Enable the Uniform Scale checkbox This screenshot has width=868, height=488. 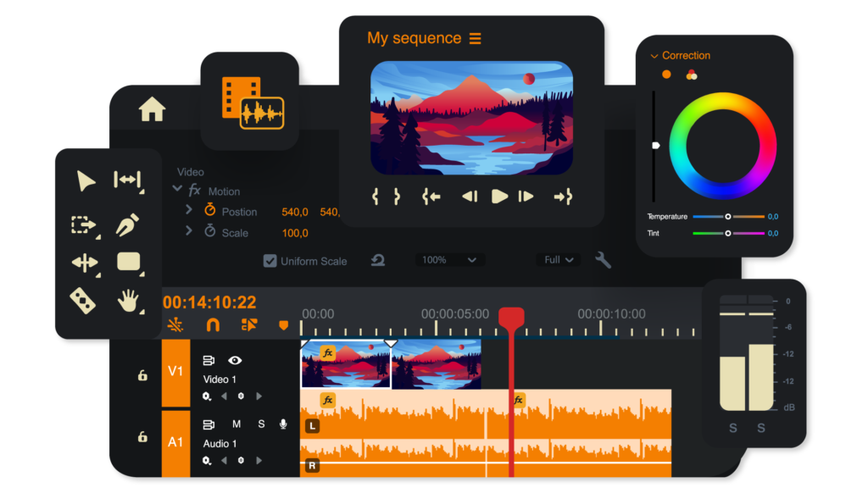(270, 261)
